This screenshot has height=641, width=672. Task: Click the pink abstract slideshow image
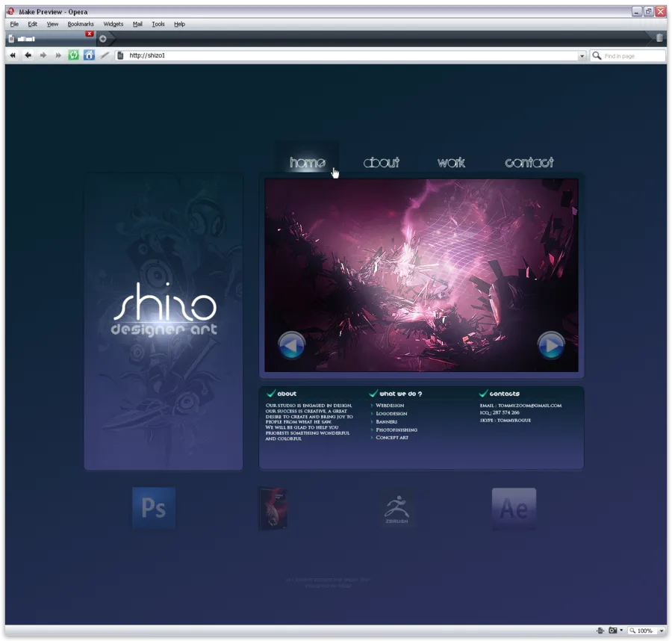click(421, 275)
